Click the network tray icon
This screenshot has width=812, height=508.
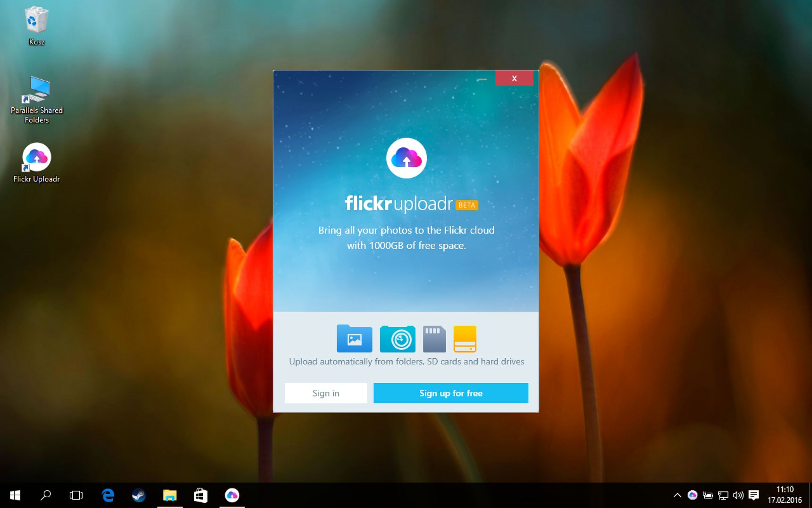(x=723, y=495)
